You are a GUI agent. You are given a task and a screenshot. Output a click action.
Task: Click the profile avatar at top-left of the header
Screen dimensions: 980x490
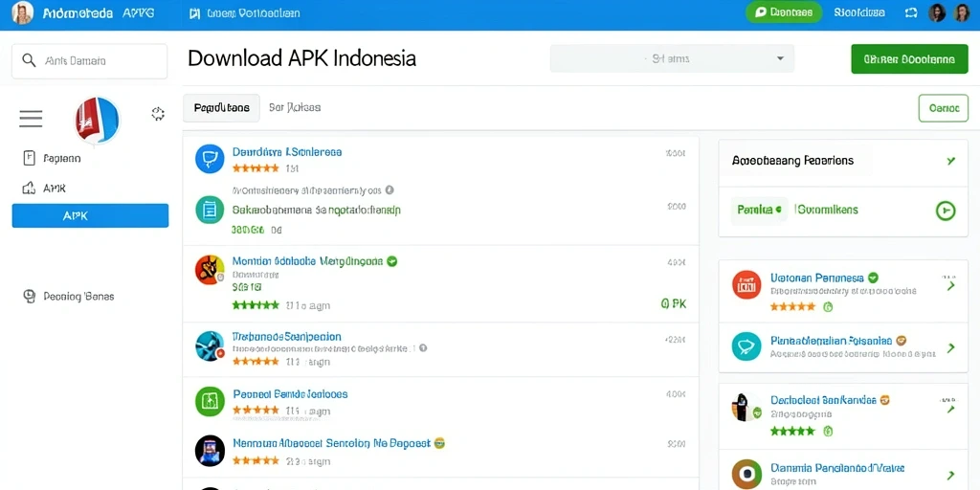tap(23, 12)
